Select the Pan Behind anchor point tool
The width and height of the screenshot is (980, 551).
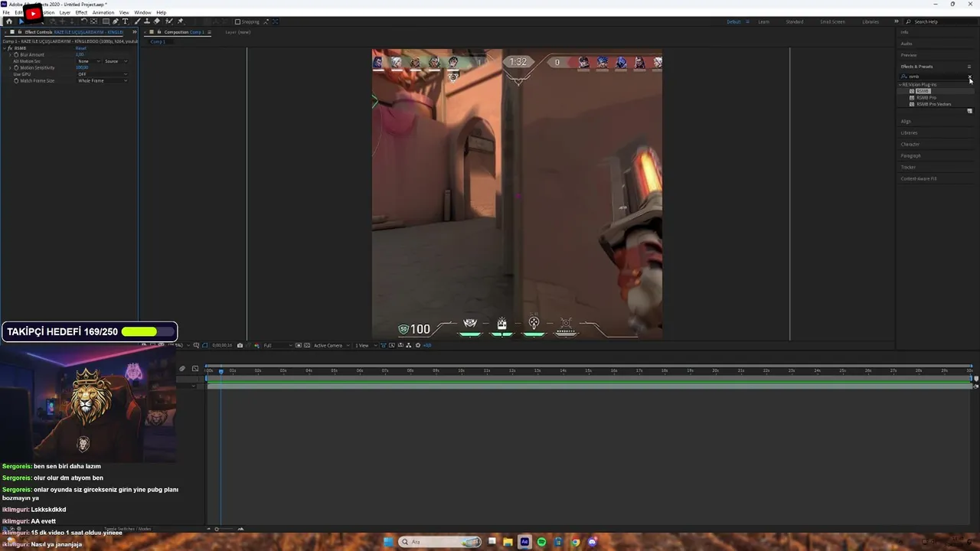93,21
